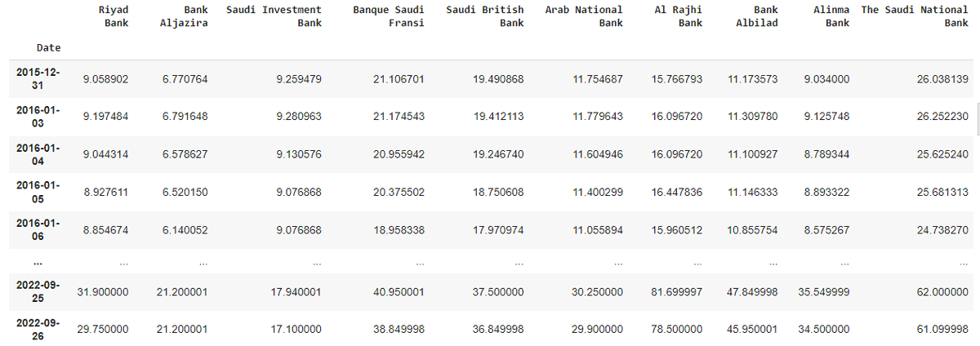Click the value 21.174543

[x=399, y=117]
